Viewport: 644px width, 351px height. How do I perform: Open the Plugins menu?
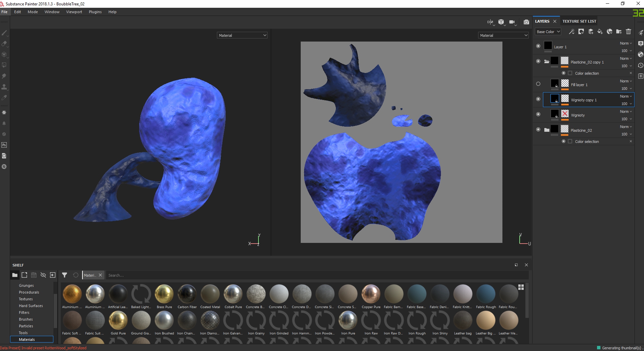coord(95,12)
